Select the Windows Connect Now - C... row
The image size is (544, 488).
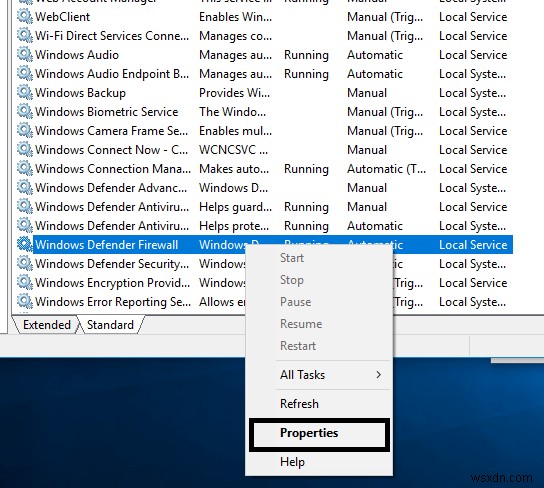(265, 150)
